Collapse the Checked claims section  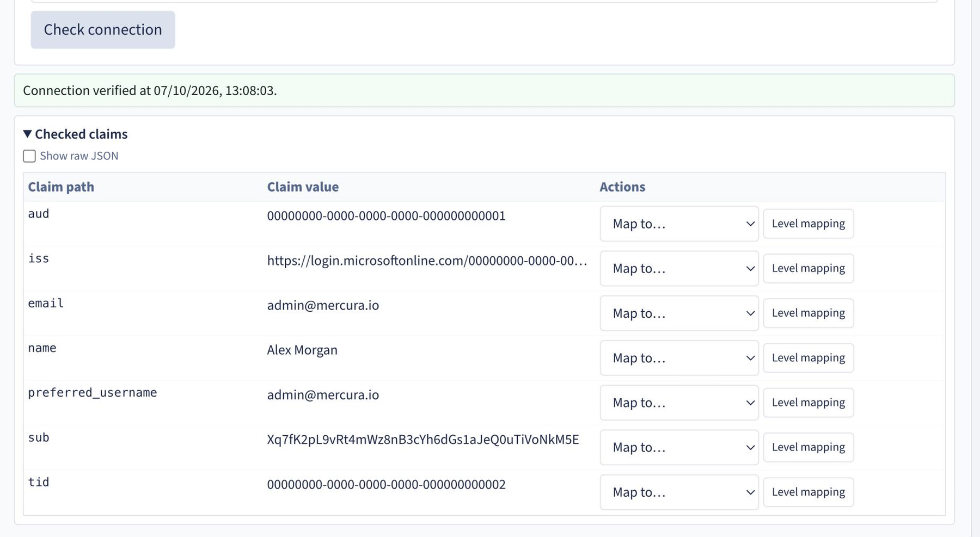pos(75,134)
